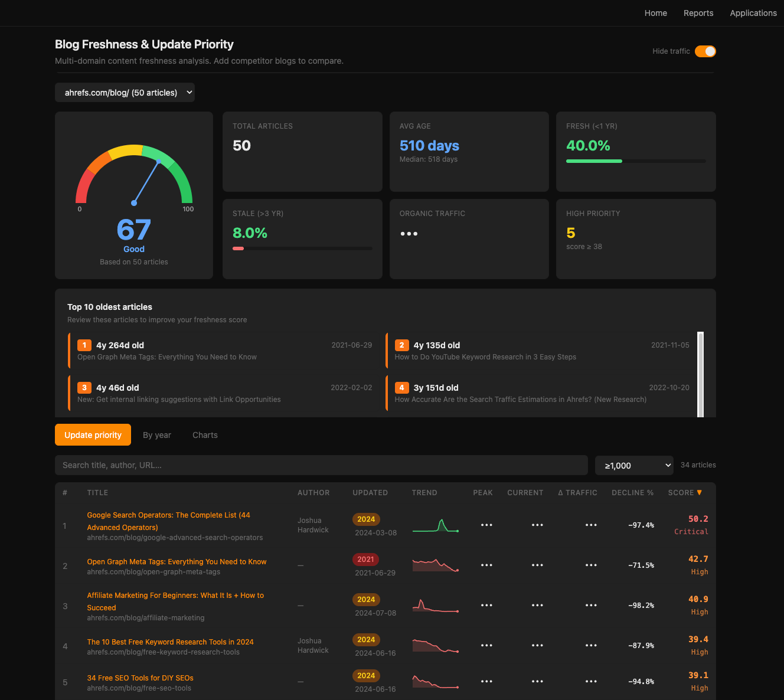
Task: Click 'How to Do YouTube Keyword Research' oldest article
Action: click(485, 357)
